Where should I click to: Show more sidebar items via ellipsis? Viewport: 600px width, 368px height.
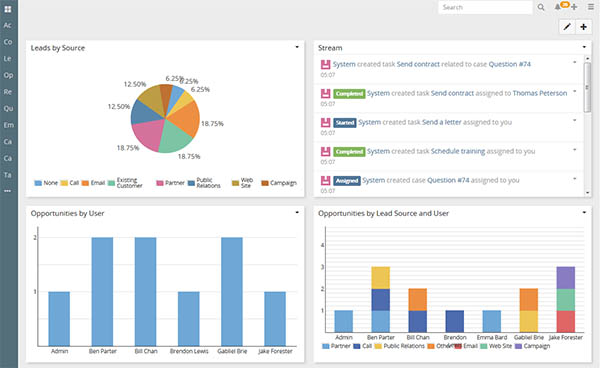(x=8, y=191)
